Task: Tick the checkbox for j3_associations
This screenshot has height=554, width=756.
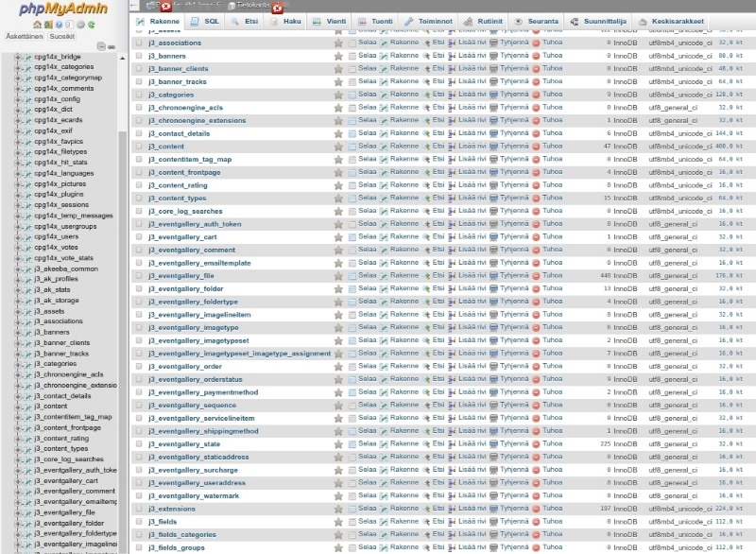Action: click(x=139, y=43)
